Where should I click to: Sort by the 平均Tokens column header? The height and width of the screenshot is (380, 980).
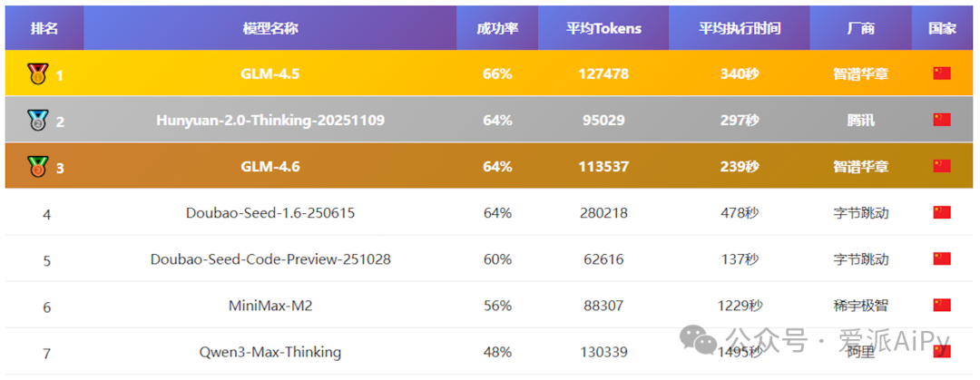tap(603, 28)
